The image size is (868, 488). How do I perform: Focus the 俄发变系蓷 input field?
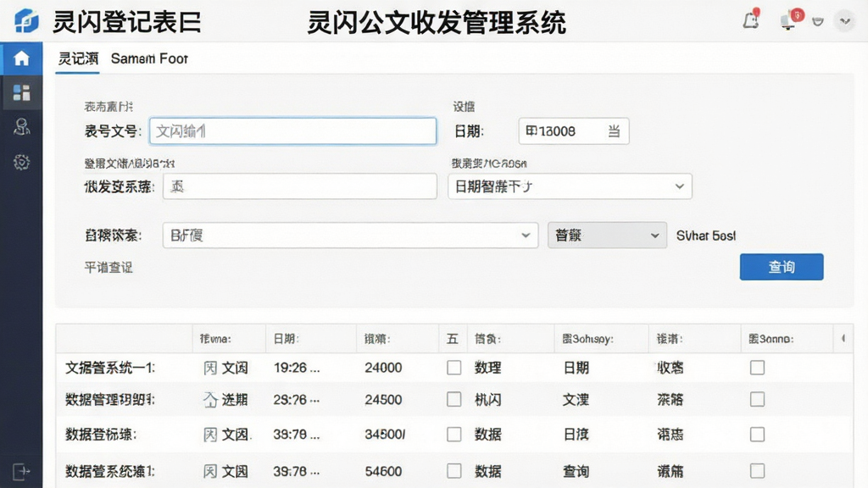pos(299,186)
